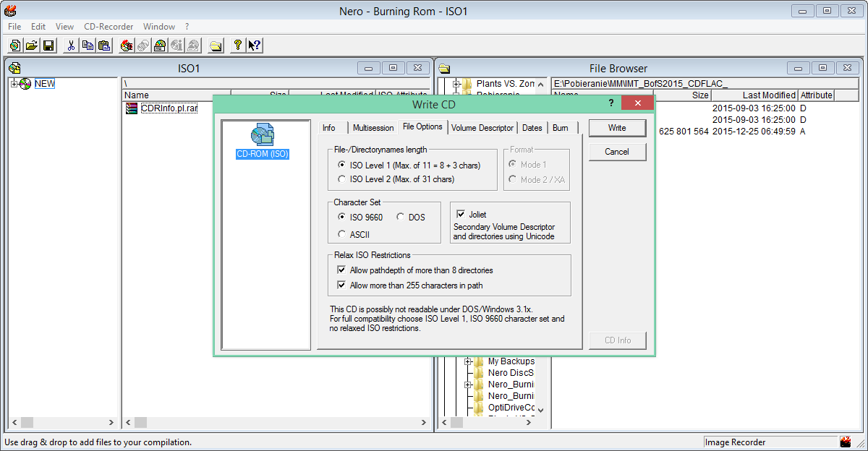The image size is (868, 451).
Task: Toggle allow more than 255 characters in path
Action: point(342,285)
